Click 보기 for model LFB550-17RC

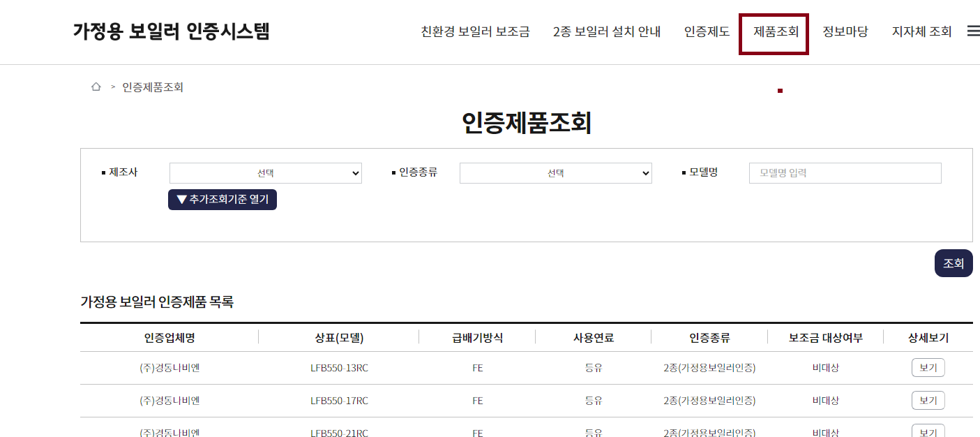(x=928, y=400)
